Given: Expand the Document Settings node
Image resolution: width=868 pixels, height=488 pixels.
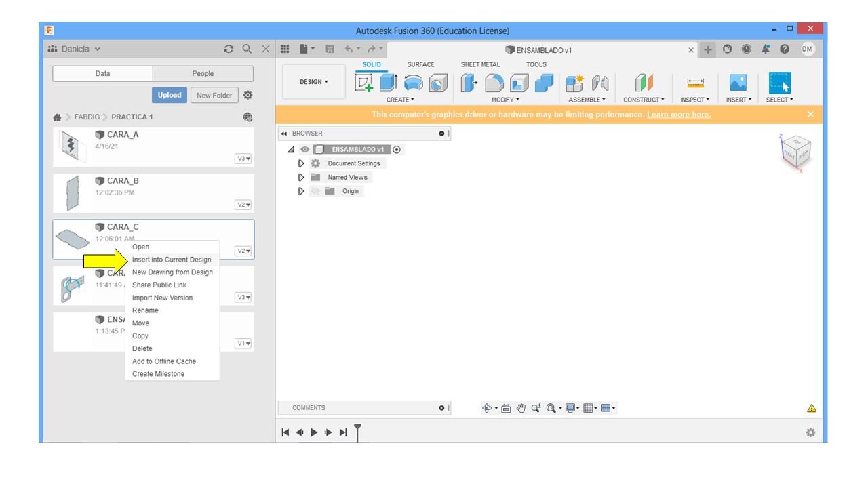Looking at the screenshot, I should 302,163.
